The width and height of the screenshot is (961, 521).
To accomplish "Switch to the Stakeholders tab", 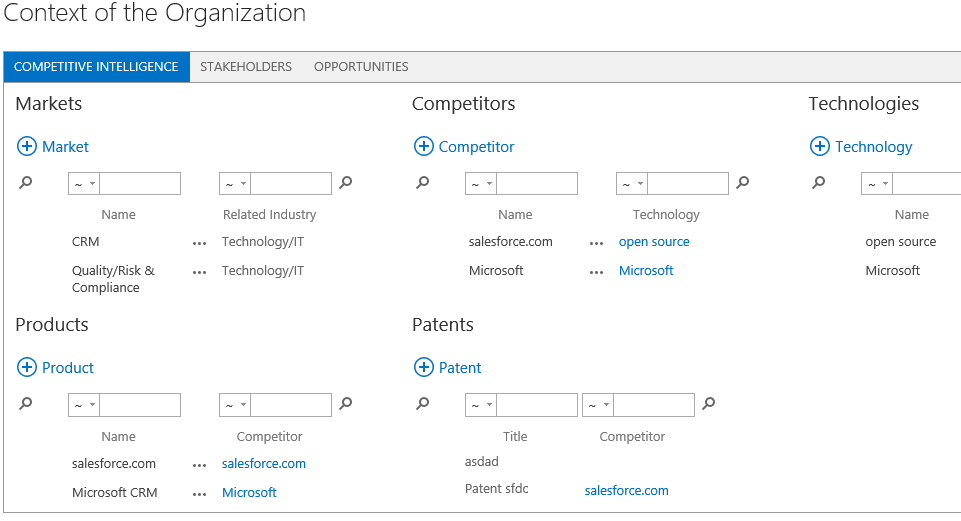I will coord(246,67).
